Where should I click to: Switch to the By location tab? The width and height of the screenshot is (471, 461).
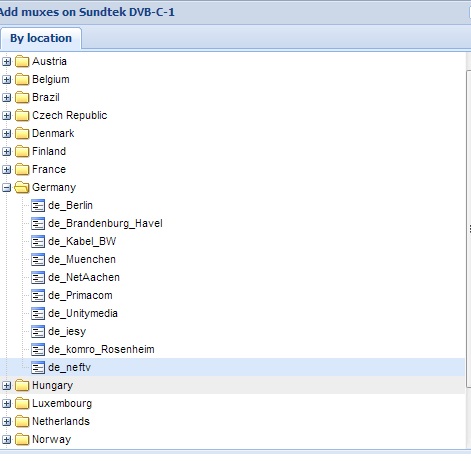41,38
